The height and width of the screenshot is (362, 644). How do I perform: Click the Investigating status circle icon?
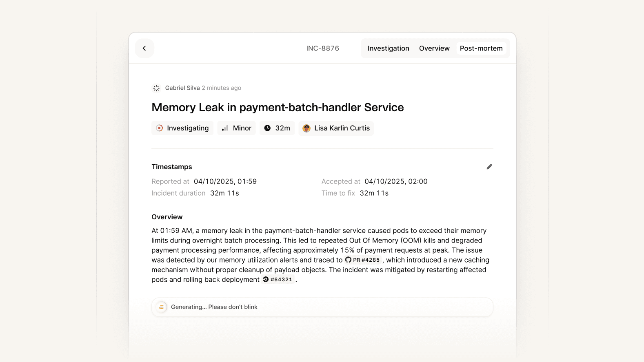coord(160,128)
